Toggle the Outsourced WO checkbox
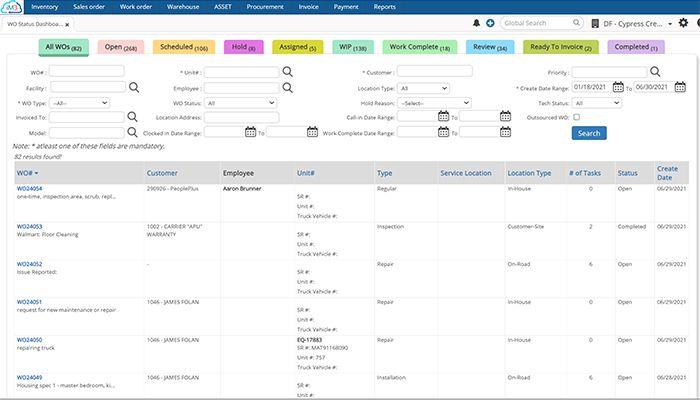The width and height of the screenshot is (700, 400). [576, 117]
